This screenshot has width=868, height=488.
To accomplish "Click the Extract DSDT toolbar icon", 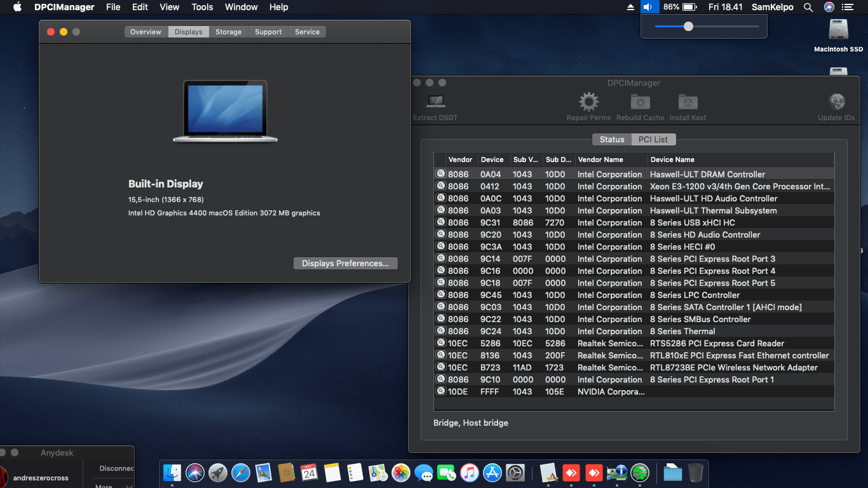I will (x=435, y=102).
